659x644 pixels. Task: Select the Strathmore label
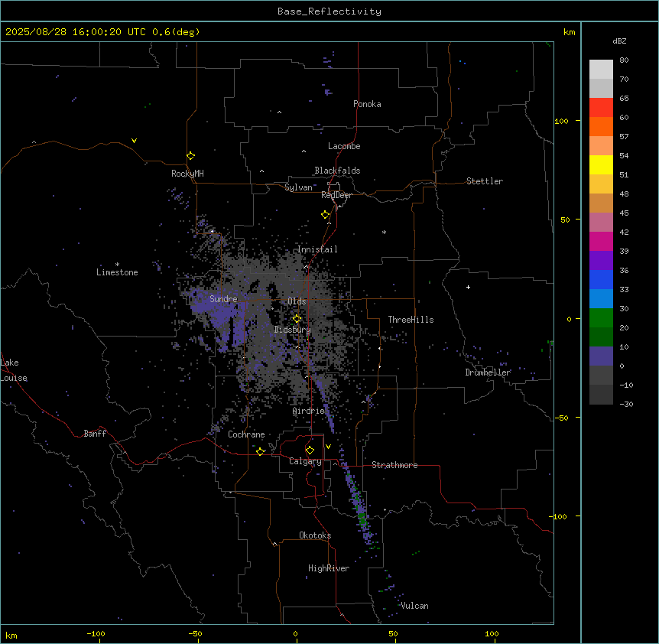tap(394, 465)
